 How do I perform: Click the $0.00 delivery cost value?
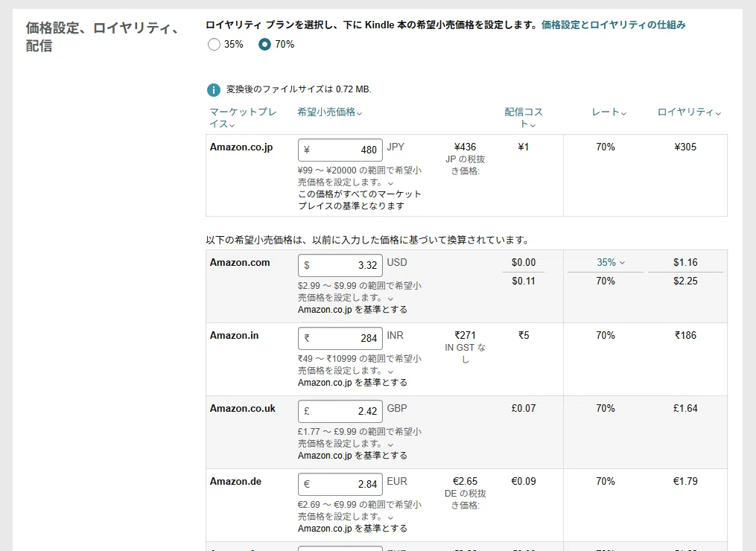click(x=524, y=262)
